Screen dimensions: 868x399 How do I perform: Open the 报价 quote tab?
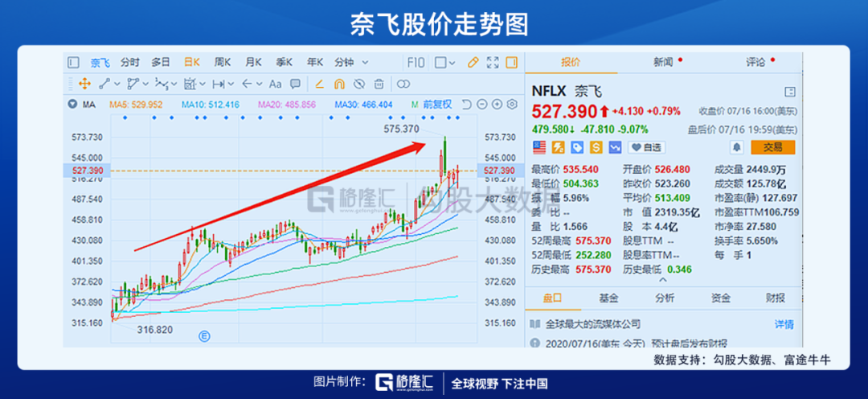click(x=571, y=62)
